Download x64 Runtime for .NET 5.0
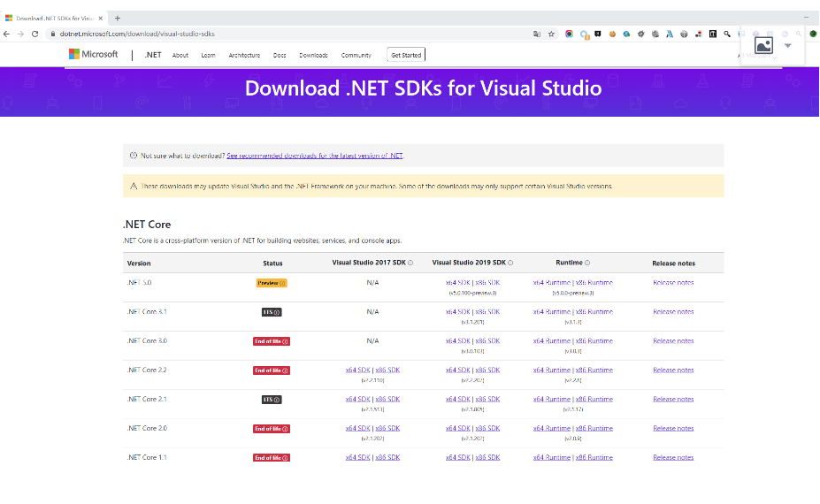This screenshot has width=820, height=504. pyautogui.click(x=552, y=283)
